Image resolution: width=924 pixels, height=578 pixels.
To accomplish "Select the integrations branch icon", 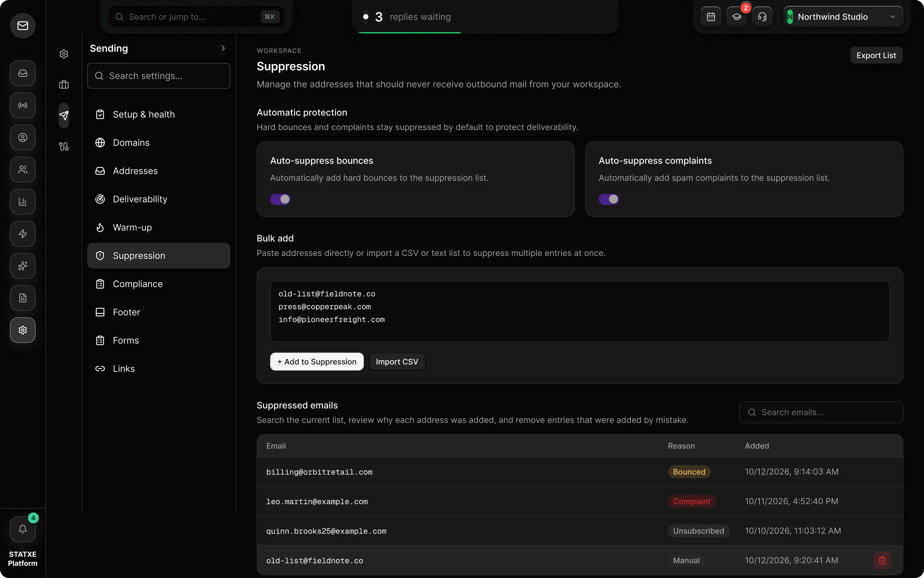I will pyautogui.click(x=64, y=146).
